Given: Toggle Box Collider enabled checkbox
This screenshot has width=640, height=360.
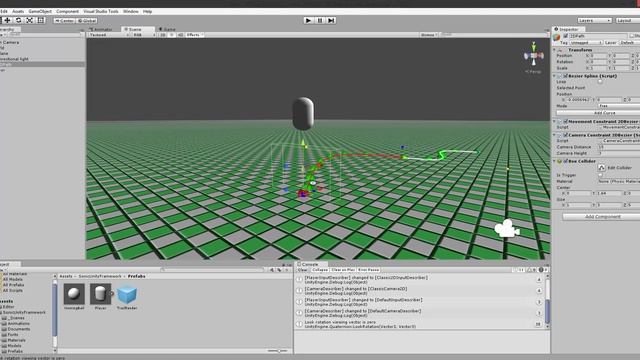Looking at the screenshot, I should tap(566, 161).
